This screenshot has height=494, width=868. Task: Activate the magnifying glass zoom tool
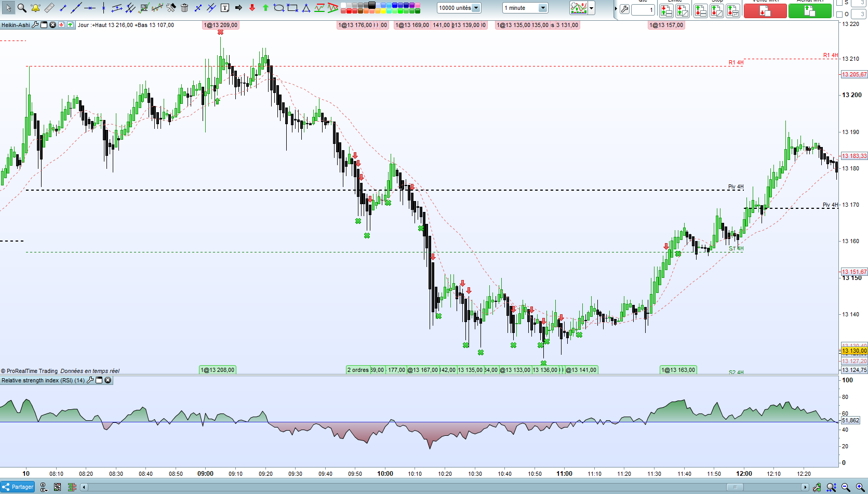point(22,8)
